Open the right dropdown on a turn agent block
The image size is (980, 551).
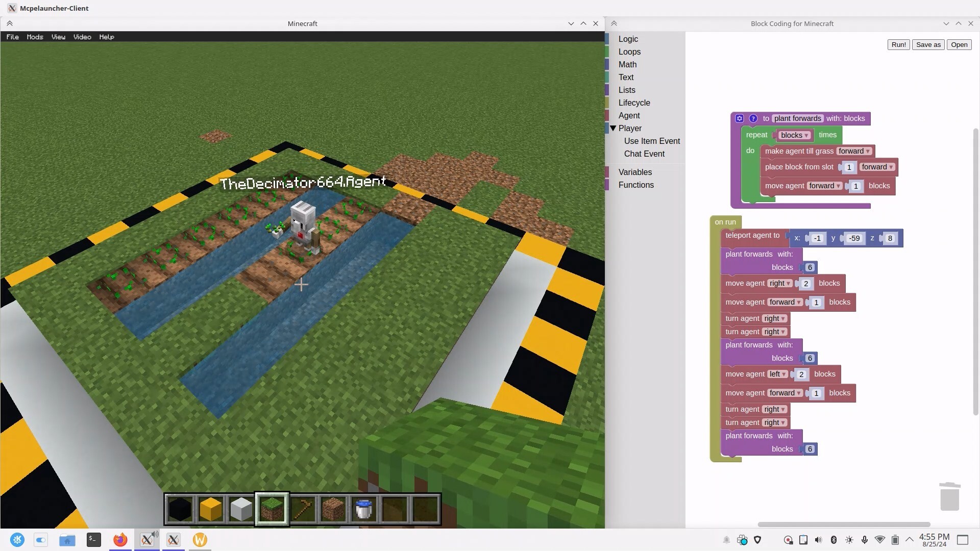click(x=774, y=318)
